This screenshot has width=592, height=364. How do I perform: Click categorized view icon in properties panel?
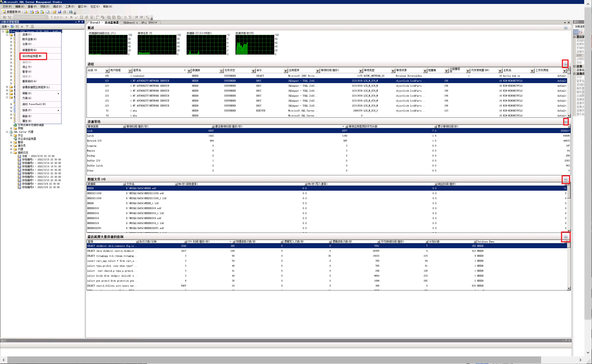(x=576, y=32)
